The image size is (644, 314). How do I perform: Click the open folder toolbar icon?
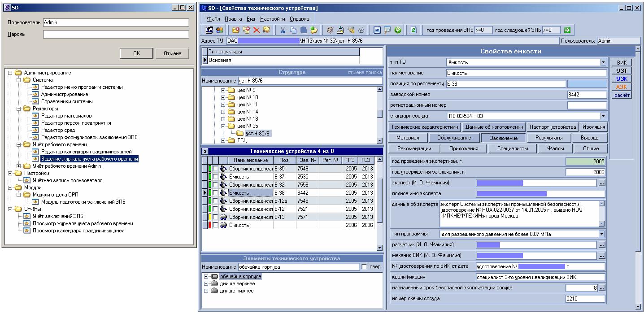pyautogui.click(x=267, y=30)
